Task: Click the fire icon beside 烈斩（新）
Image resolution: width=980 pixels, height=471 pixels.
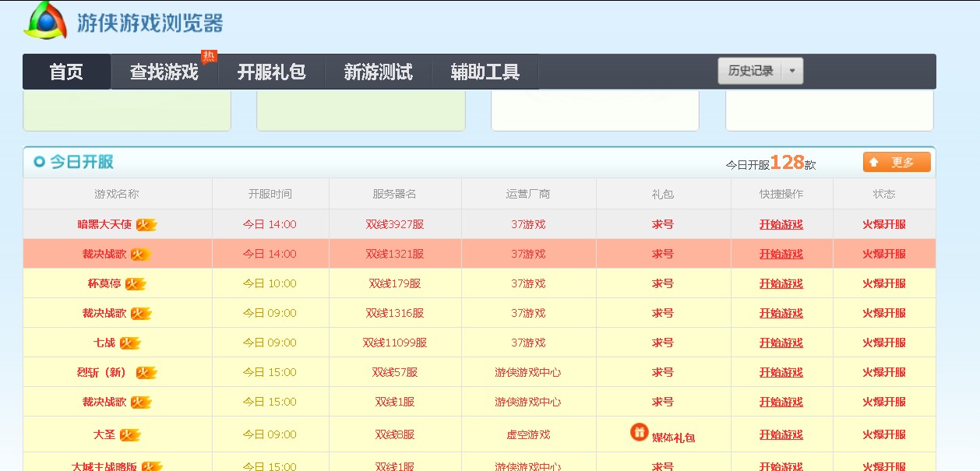Action: click(x=146, y=373)
